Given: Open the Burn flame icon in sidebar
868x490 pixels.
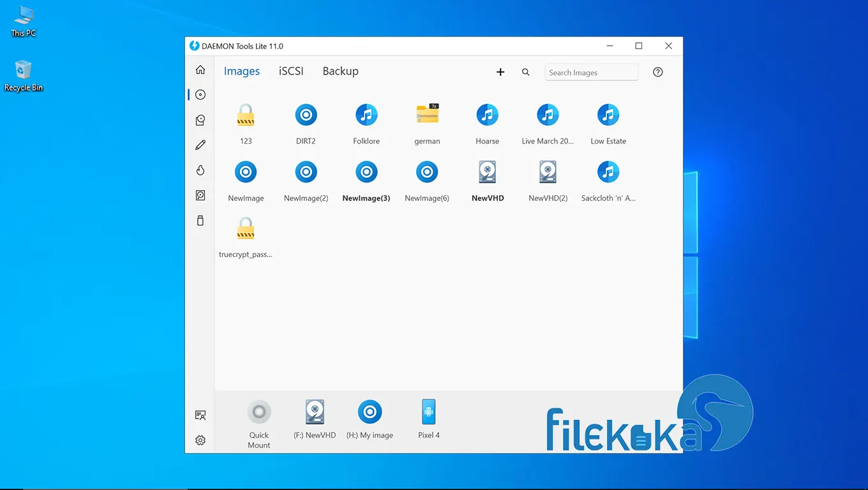Looking at the screenshot, I should 200,170.
